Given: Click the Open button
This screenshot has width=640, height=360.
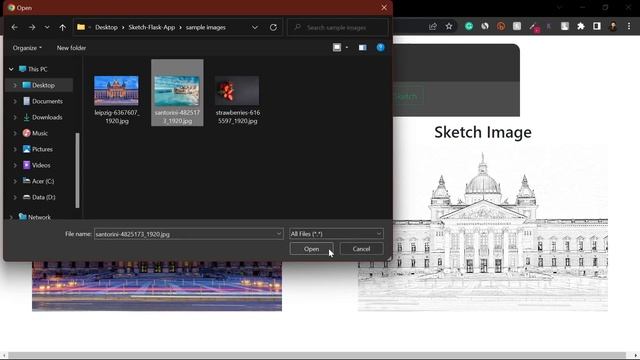Looking at the screenshot, I should [311, 249].
